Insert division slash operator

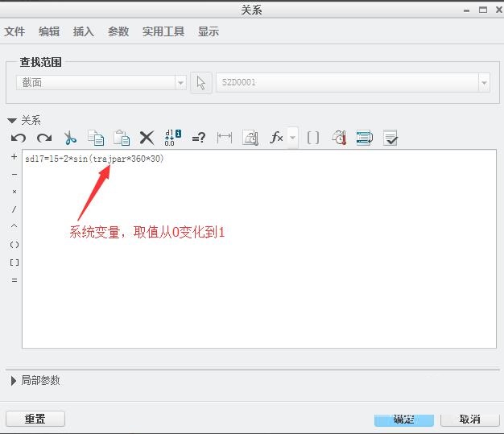click(14, 209)
